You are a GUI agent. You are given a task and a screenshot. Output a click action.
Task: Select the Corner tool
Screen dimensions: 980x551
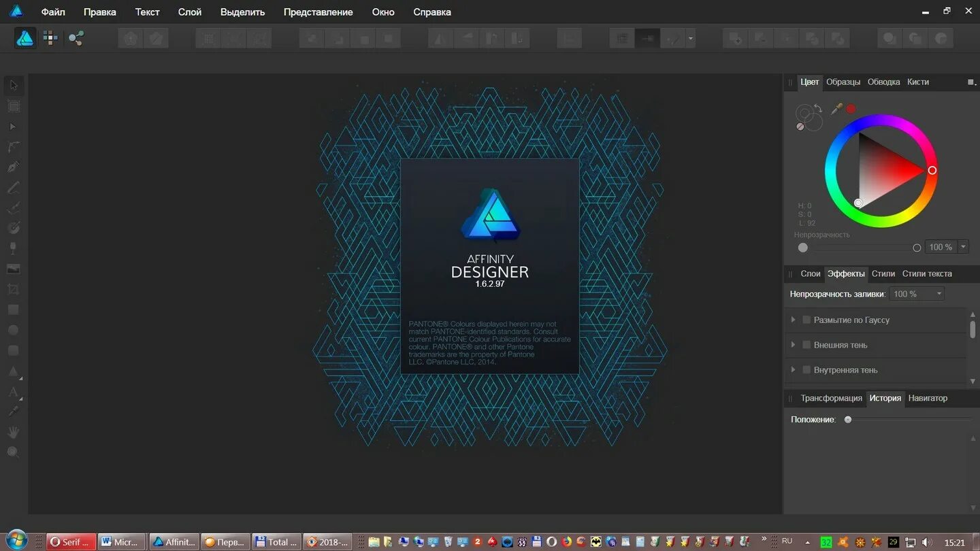13,147
